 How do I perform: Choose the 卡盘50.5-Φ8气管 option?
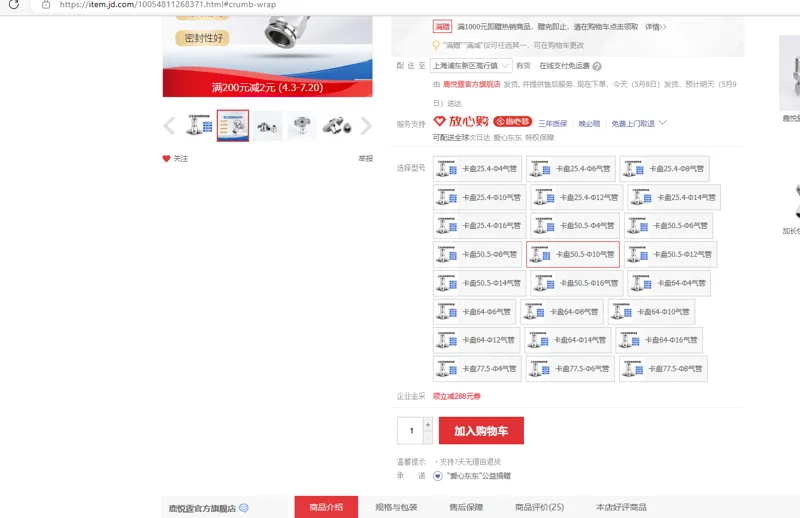click(478, 254)
